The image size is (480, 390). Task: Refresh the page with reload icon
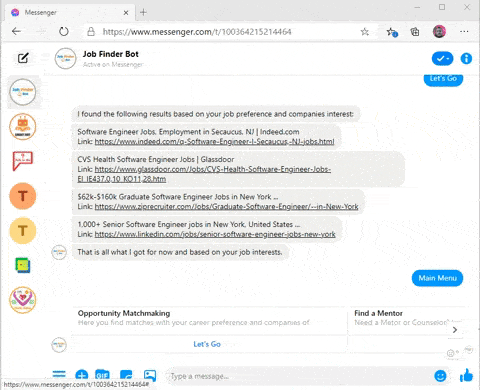pyautogui.click(x=64, y=32)
